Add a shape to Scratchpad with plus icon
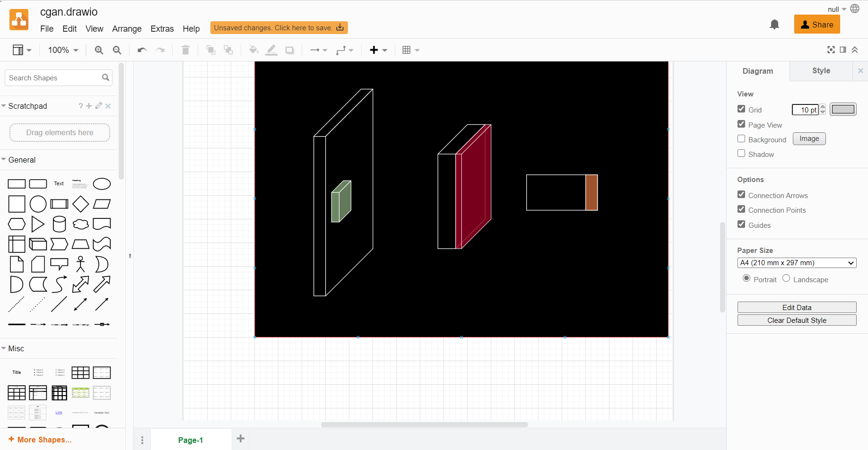The width and height of the screenshot is (868, 450). (x=89, y=106)
